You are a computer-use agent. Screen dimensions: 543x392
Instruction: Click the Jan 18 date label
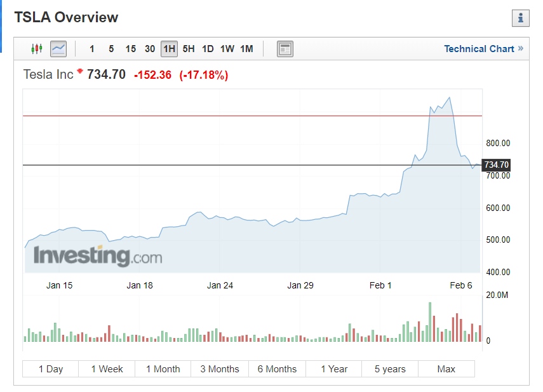tap(140, 285)
